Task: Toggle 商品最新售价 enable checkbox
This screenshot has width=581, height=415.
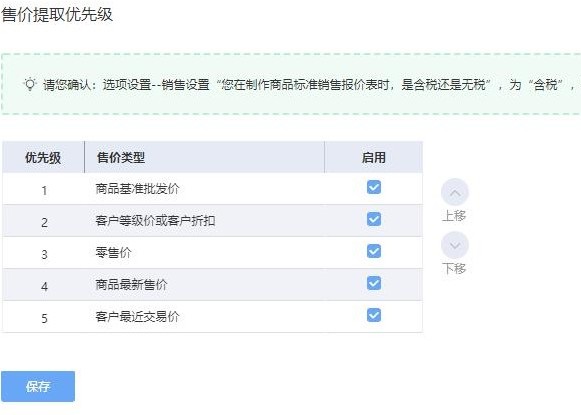Action: (374, 283)
